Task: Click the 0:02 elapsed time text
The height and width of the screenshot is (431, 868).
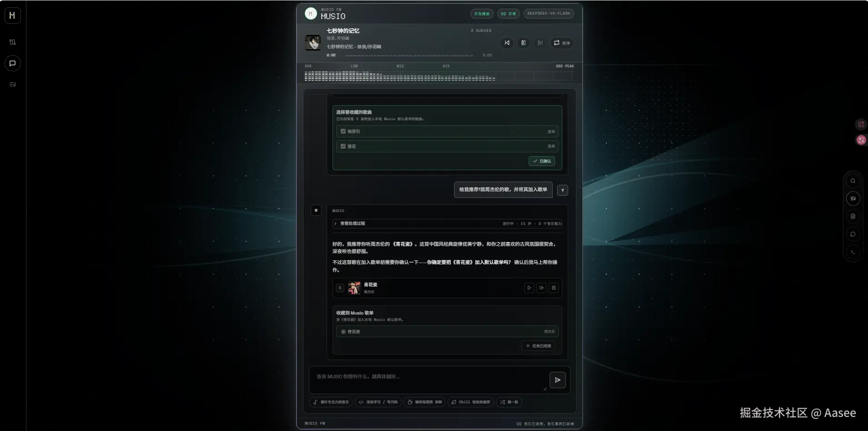Action: tap(331, 56)
